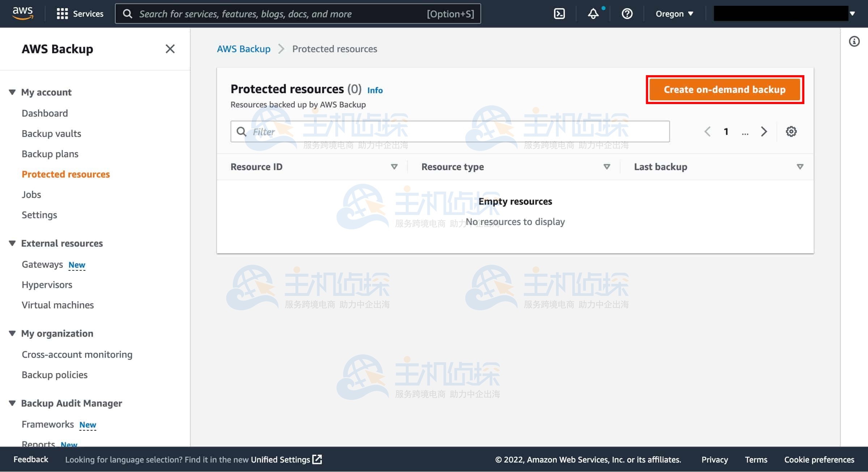Open Gateways in the sidebar
Image resolution: width=868 pixels, height=472 pixels.
point(42,265)
